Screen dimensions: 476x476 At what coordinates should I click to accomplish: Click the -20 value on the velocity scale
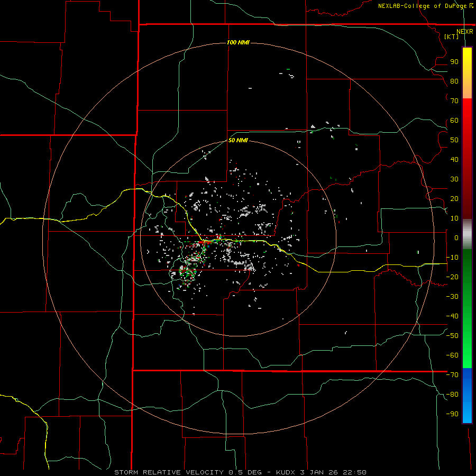[x=452, y=277]
